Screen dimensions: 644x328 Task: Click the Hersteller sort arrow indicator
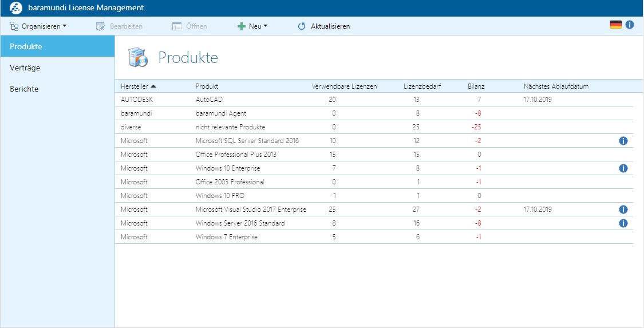[153, 86]
